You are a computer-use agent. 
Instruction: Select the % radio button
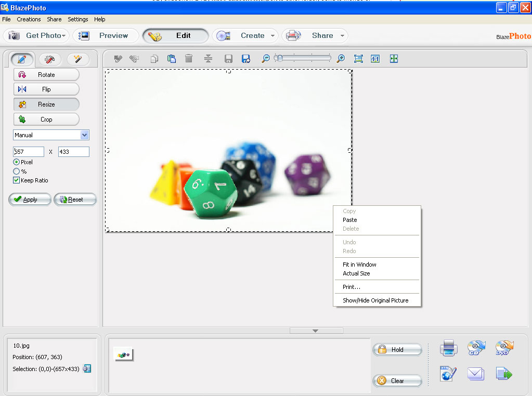coord(16,171)
